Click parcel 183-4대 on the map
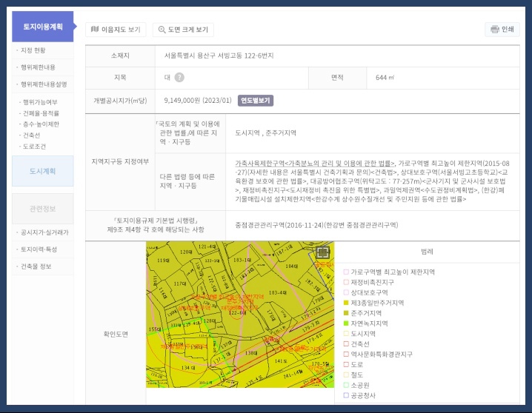532x413 pixels. coord(278,292)
